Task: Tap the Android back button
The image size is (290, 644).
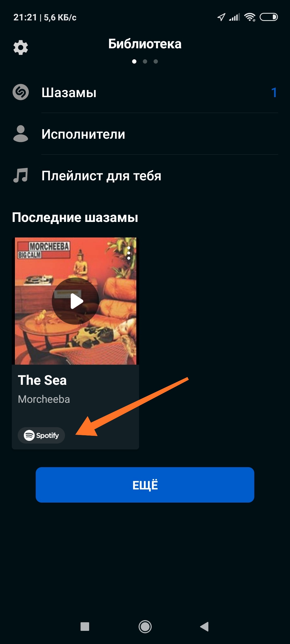Action: pos(205,627)
